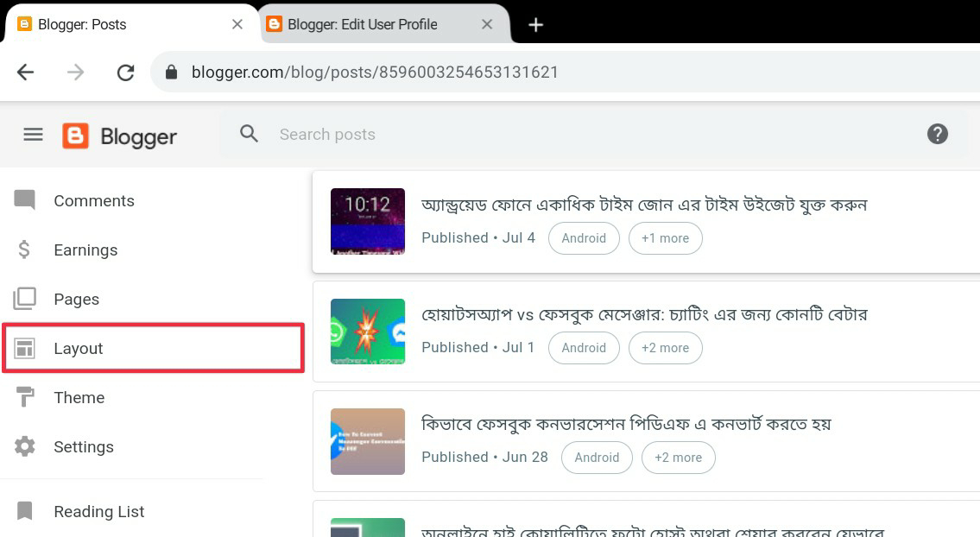This screenshot has height=537, width=980.
Task: Click the Reading List bookmark icon
Action: pos(24,511)
